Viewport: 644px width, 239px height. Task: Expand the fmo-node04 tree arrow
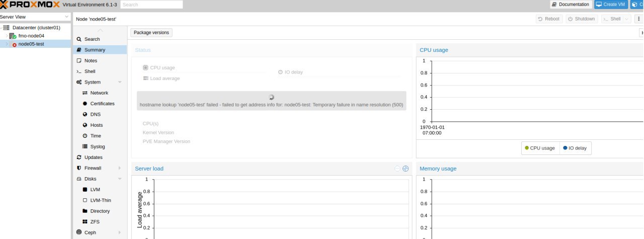click(x=7, y=36)
